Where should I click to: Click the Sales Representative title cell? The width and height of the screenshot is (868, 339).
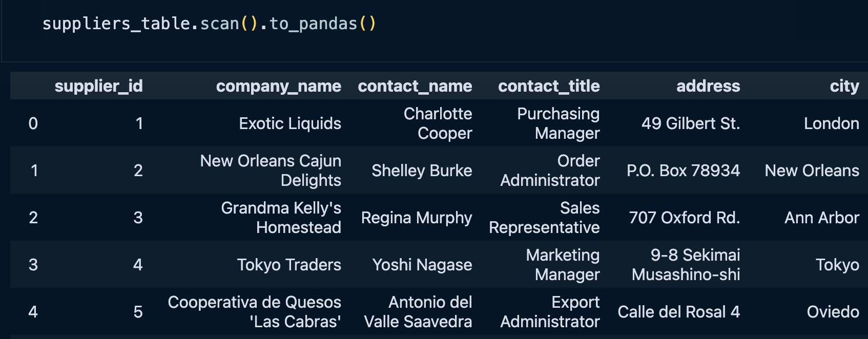tap(544, 218)
